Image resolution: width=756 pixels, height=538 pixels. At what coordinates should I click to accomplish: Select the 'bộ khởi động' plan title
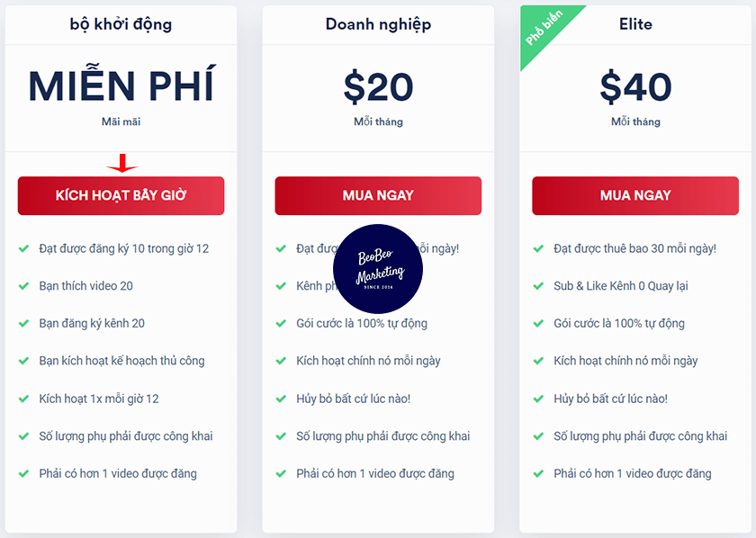121,24
